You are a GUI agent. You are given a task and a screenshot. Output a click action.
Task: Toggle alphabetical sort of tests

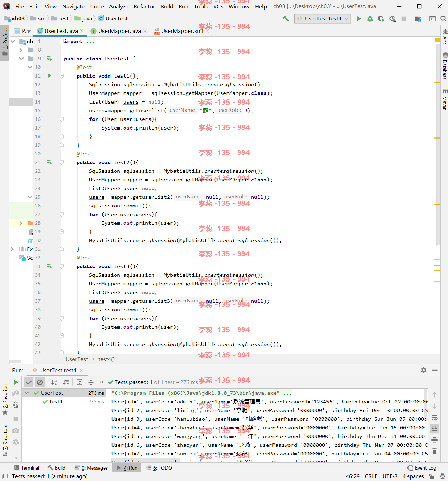[54, 382]
